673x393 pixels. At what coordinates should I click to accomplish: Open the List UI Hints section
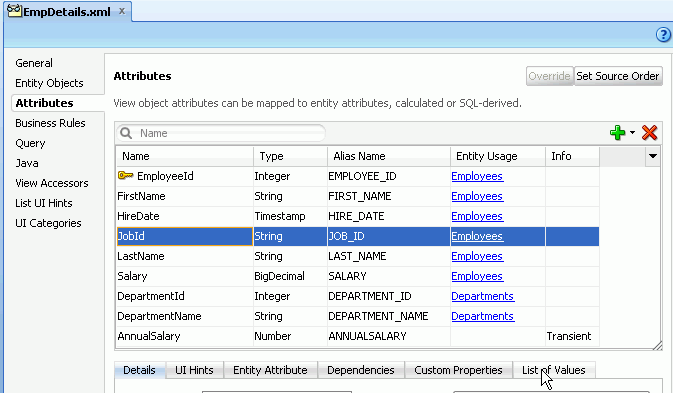[x=44, y=203]
